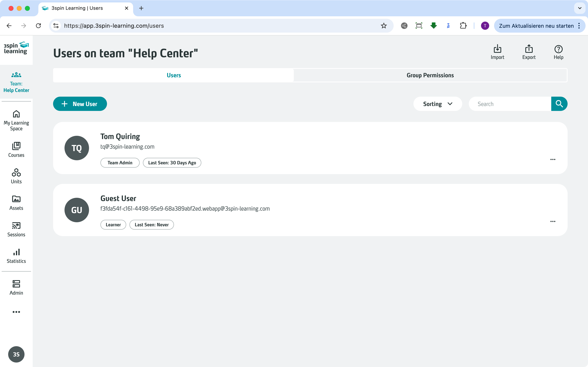The width and height of the screenshot is (588, 367).
Task: Open Guest User's three-dot options menu
Action: coord(552,221)
